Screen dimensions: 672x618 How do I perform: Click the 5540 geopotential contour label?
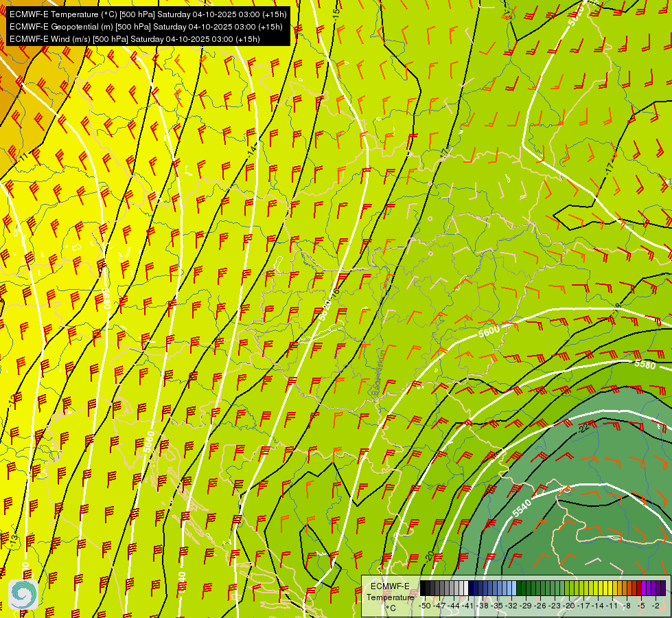[522, 508]
